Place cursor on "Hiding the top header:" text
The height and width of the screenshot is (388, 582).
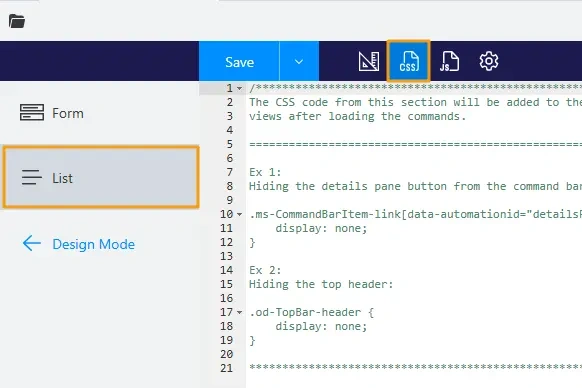click(x=321, y=284)
